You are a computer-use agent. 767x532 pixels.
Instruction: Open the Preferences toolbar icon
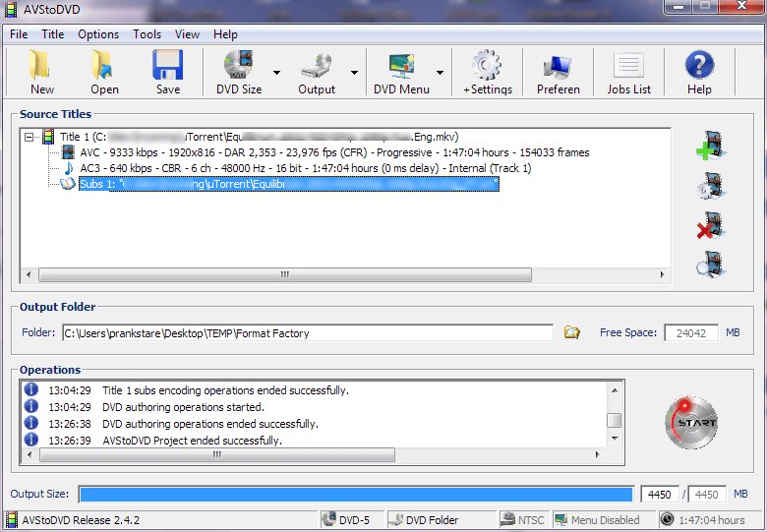[x=558, y=66]
